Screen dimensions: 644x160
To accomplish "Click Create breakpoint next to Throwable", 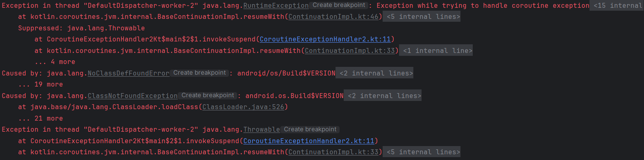I will pos(310,130).
